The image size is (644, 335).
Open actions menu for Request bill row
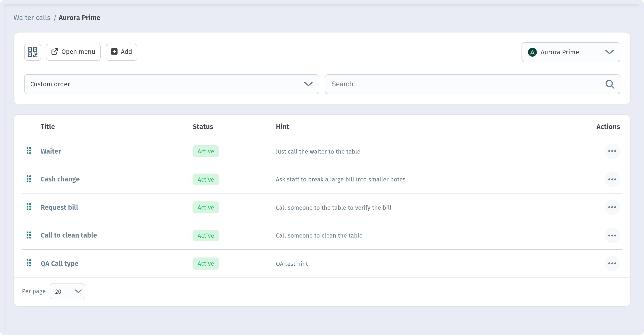pyautogui.click(x=612, y=207)
